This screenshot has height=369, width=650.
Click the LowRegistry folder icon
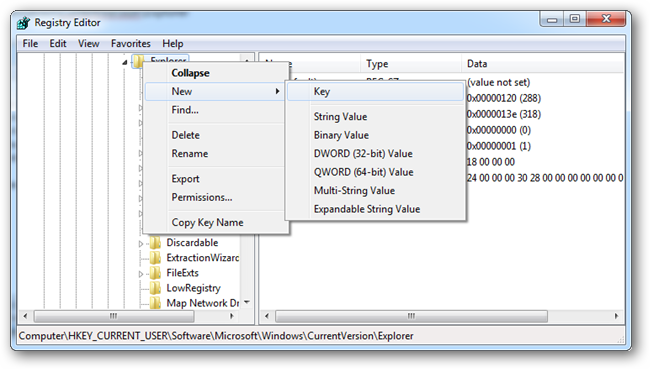coord(155,288)
